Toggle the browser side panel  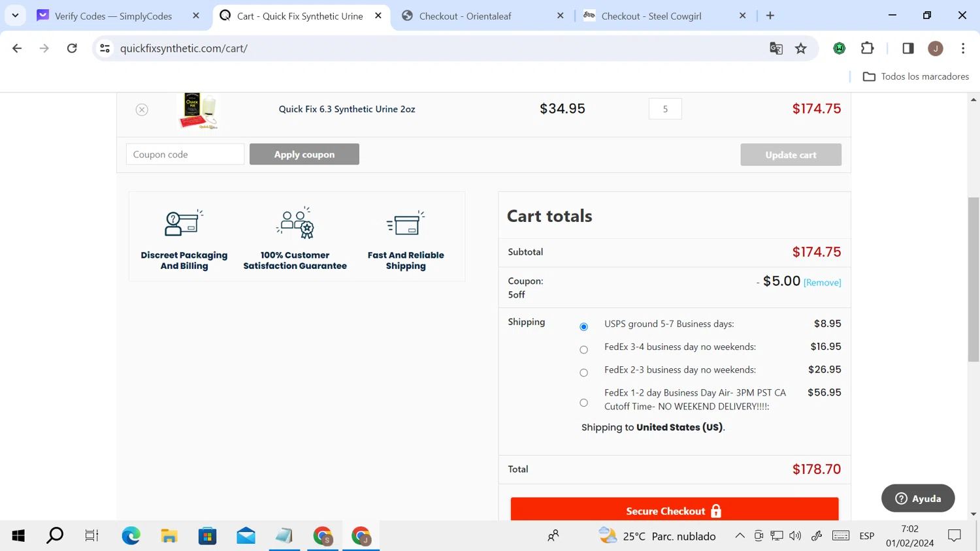(x=908, y=48)
